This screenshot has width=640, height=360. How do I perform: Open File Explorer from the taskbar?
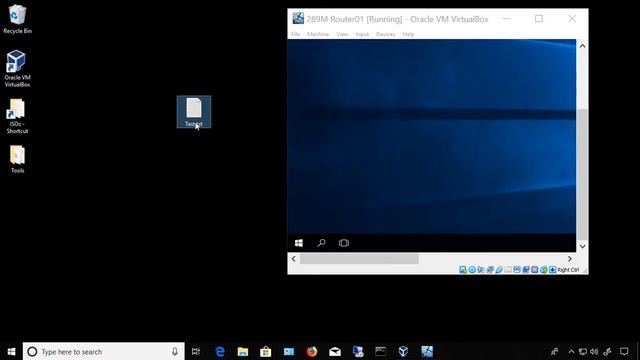point(243,351)
